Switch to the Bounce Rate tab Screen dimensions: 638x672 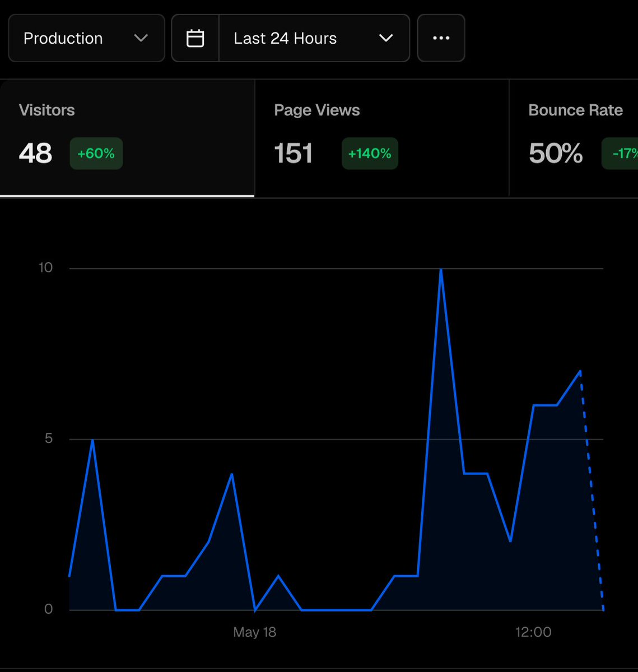(574, 138)
